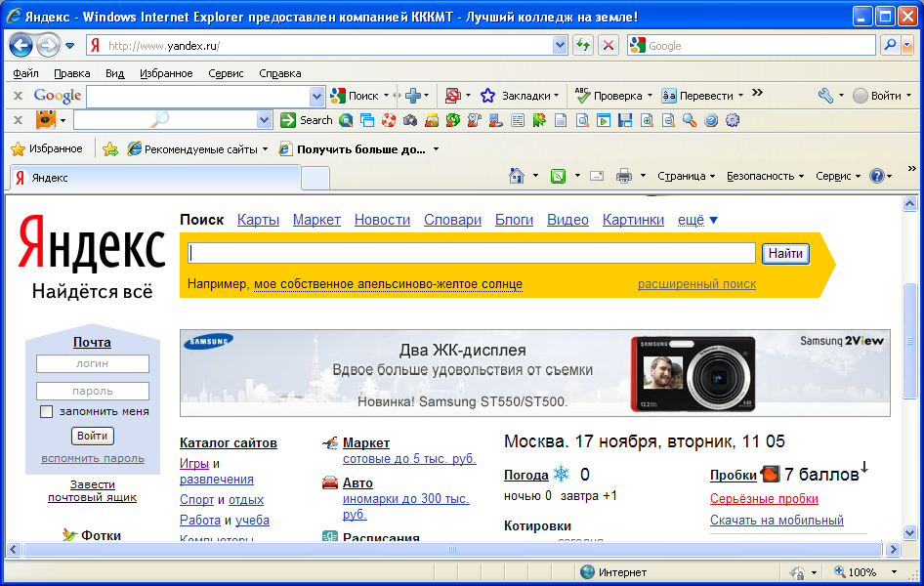Image resolution: width=924 pixels, height=586 pixels.
Task: Open the zoom level 100% dropdown
Action: pos(894,572)
